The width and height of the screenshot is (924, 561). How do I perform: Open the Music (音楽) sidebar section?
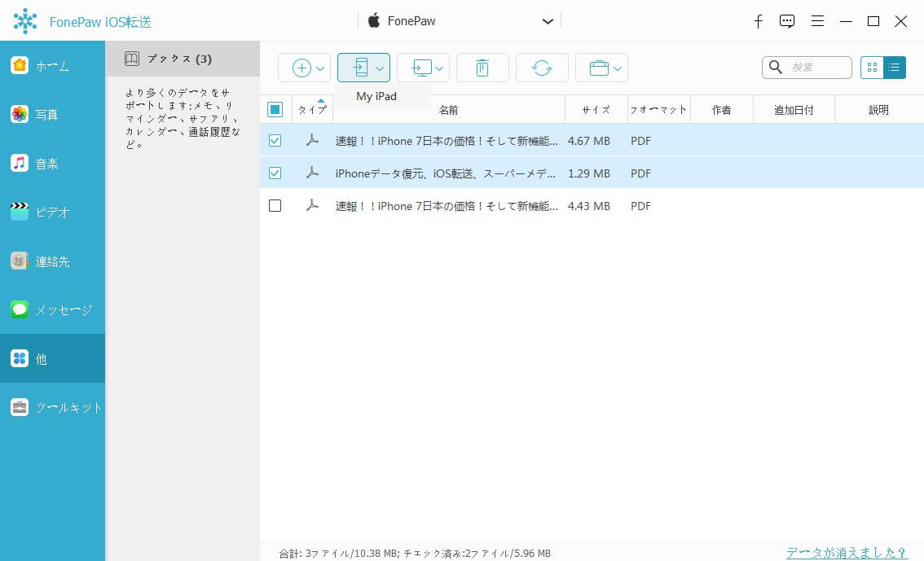click(52, 163)
